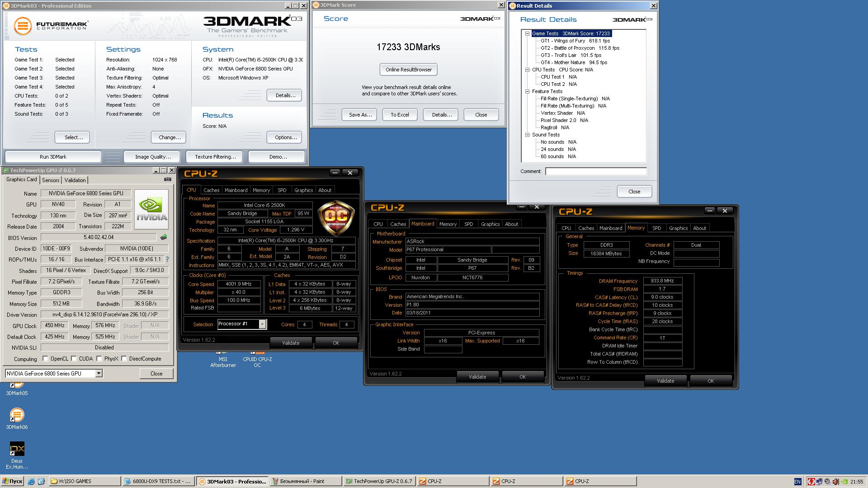This screenshot has width=868, height=488.
Task: Switch to H:\ISO GAMES taskbar window
Action: 85,481
